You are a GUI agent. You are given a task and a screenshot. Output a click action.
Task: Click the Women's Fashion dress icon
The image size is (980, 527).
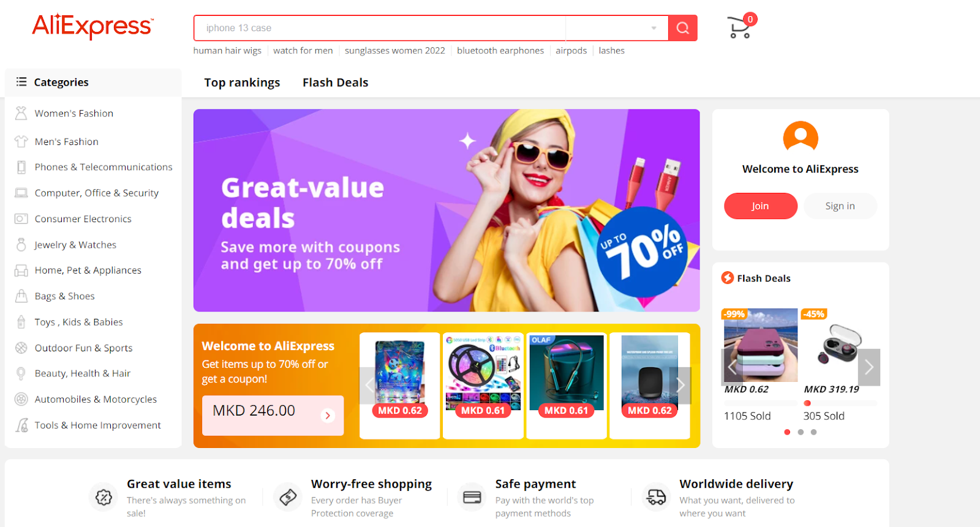pos(21,113)
